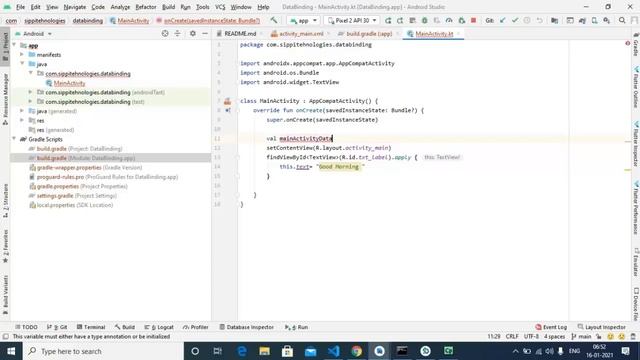The image size is (640, 360).
Task: Click the Profile app gauge icon
Action: tap(449, 20)
